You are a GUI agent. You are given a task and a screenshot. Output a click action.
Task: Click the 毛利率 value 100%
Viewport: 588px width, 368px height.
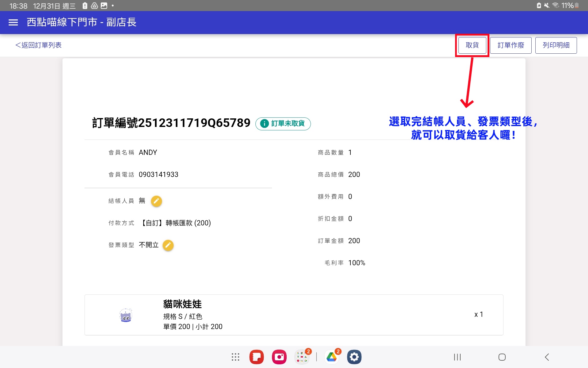click(x=356, y=263)
